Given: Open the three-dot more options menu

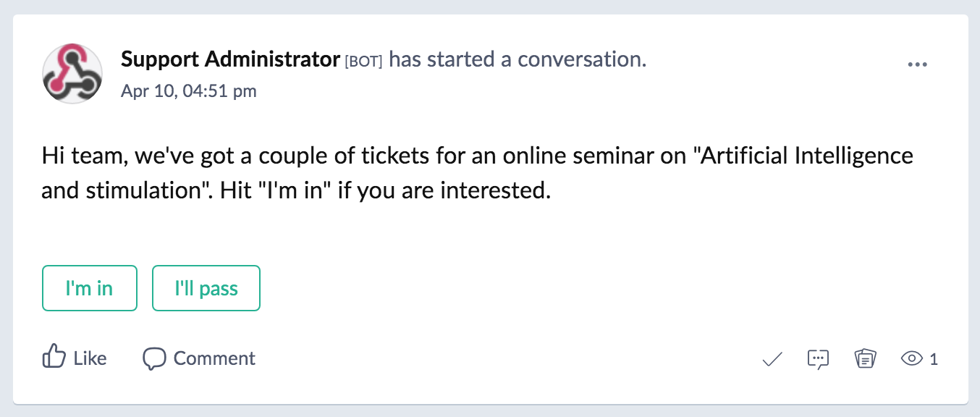Looking at the screenshot, I should (917, 64).
